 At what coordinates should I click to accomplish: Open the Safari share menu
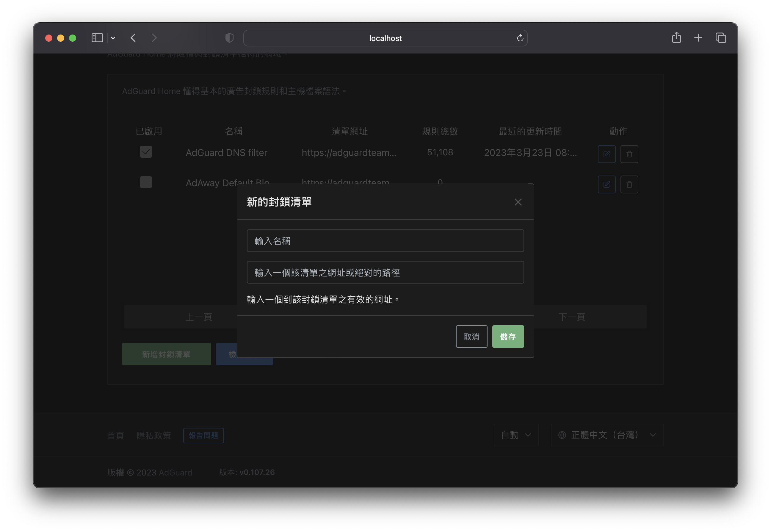(676, 37)
